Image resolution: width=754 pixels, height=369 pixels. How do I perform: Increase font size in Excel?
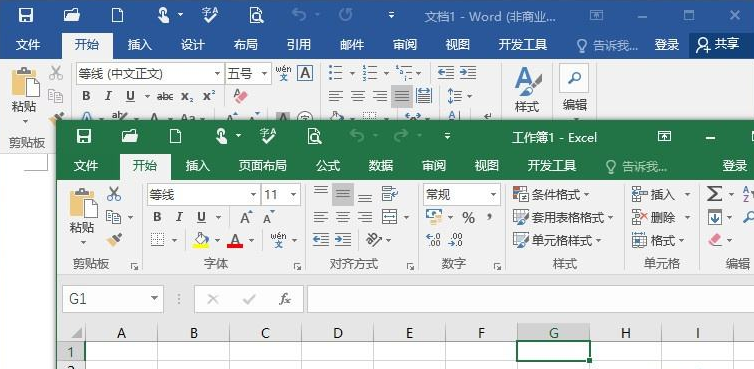click(246, 217)
